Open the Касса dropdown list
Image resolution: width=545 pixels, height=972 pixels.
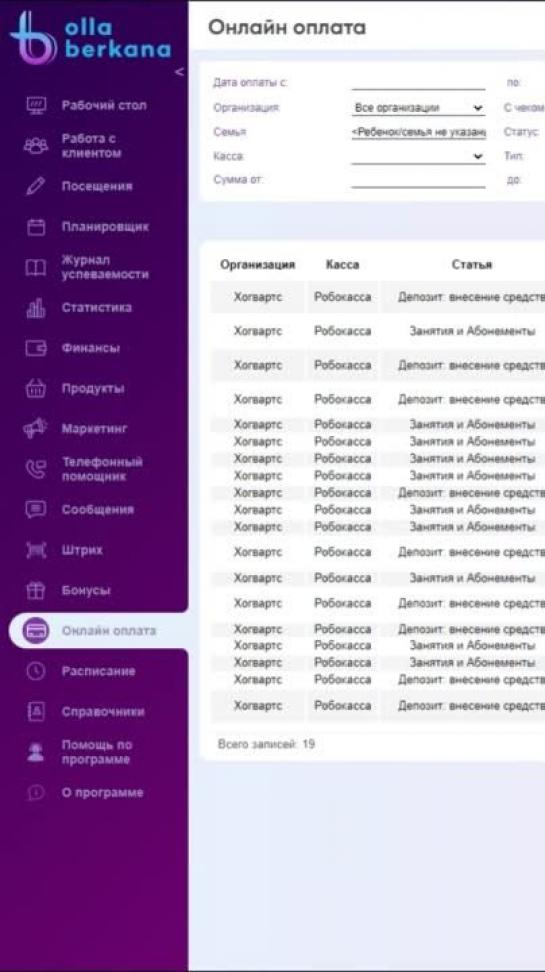click(x=419, y=157)
